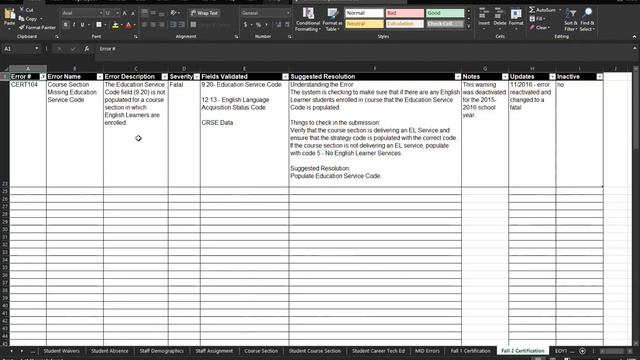Image resolution: width=640 pixels, height=360 pixels.
Task: Open Find & Select menu
Action: (587, 19)
